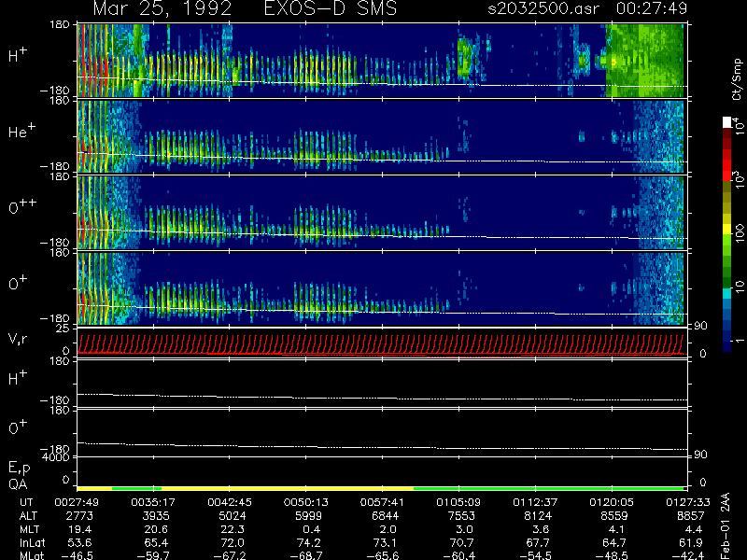747x560 pixels.
Task: Click the MLat value '-67.2'
Action: coord(230,555)
